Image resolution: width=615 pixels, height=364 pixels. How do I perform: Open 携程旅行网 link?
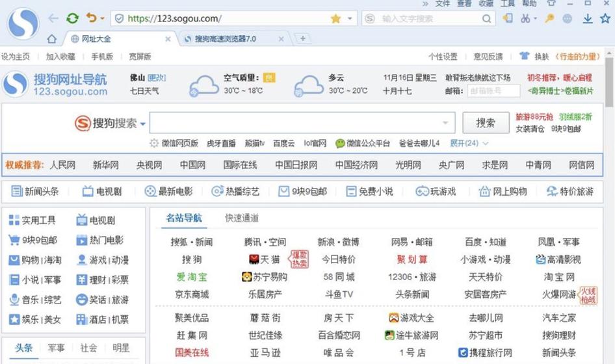pos(485,352)
